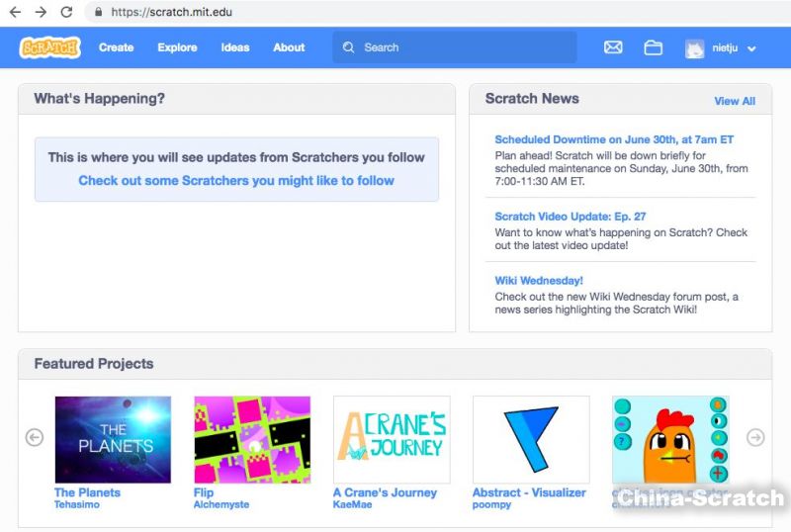Check out Scratchers to follow link

(x=236, y=181)
